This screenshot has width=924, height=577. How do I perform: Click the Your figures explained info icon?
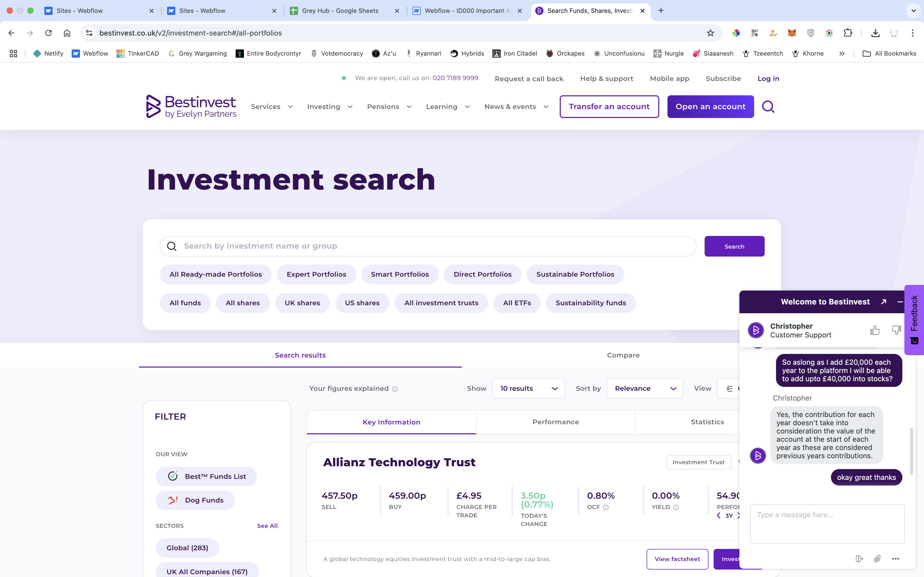[395, 389]
